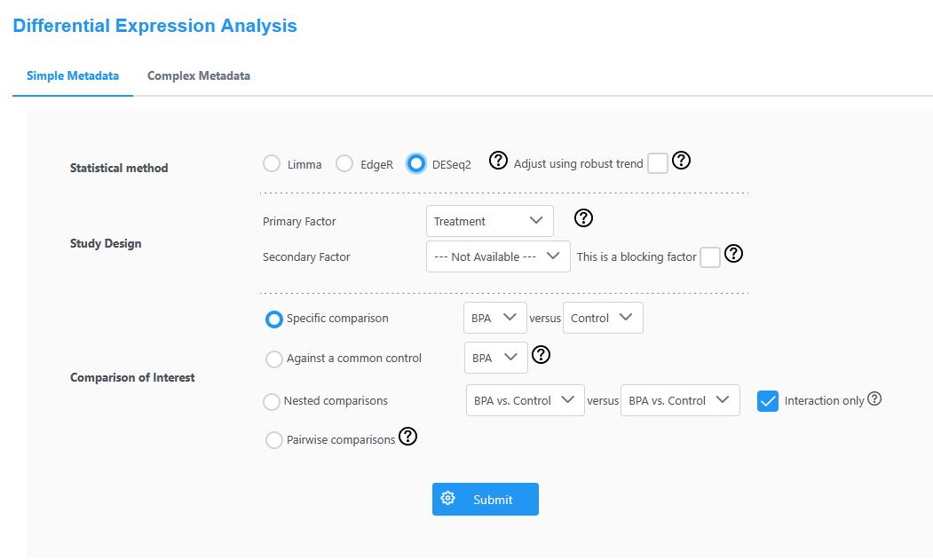Click the Differential Expression Analysis heading

click(x=154, y=26)
